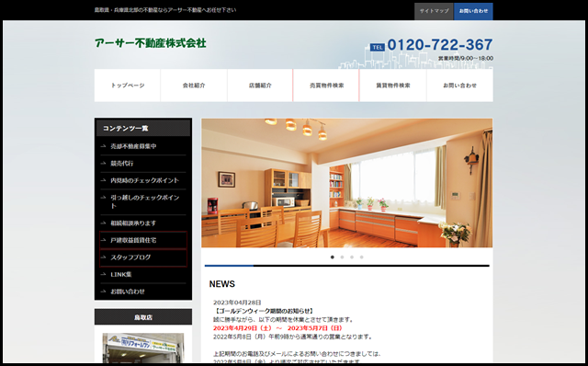Select the second slideshow dot

pyautogui.click(x=342, y=257)
